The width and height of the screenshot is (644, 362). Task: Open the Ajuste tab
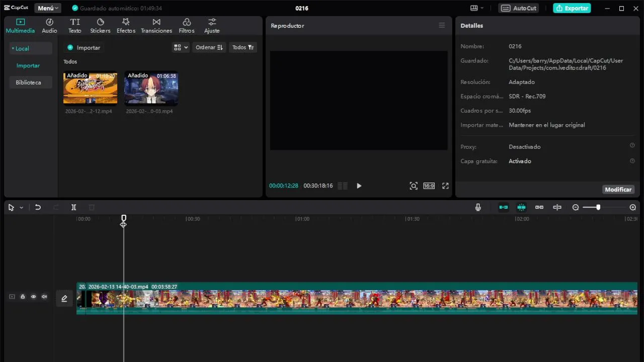click(x=212, y=26)
